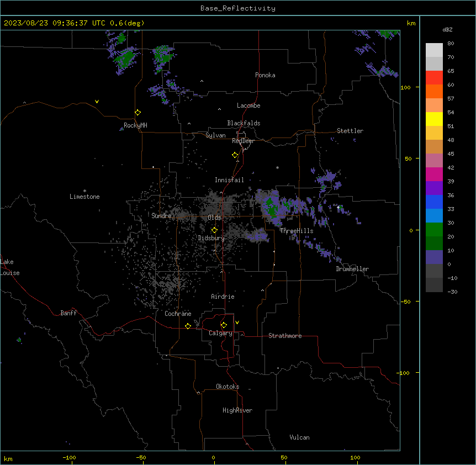This screenshot has height=465, width=476.
Task: Click the Banff town label
Action: click(68, 313)
